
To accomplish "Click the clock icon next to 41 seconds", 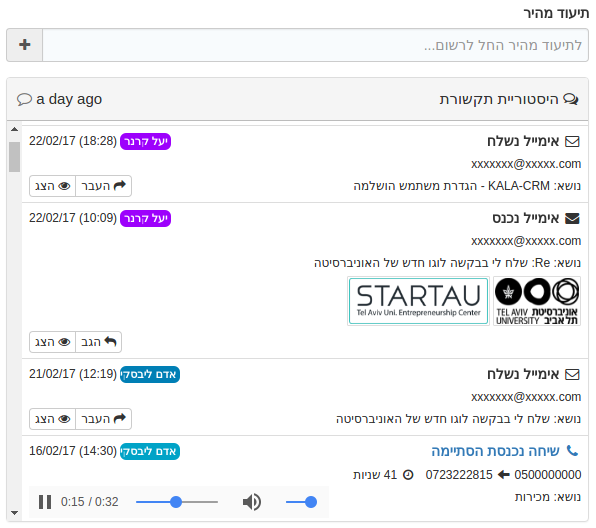I will (408, 475).
